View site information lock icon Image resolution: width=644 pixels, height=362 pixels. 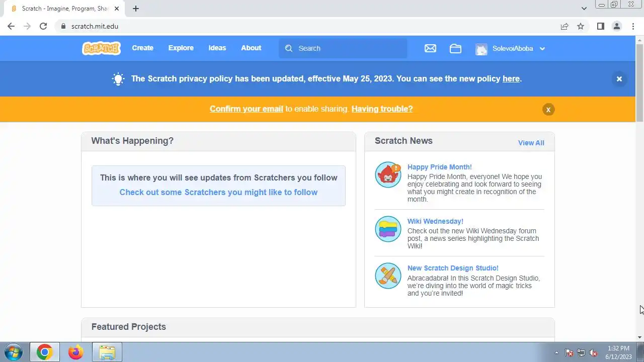tap(63, 26)
